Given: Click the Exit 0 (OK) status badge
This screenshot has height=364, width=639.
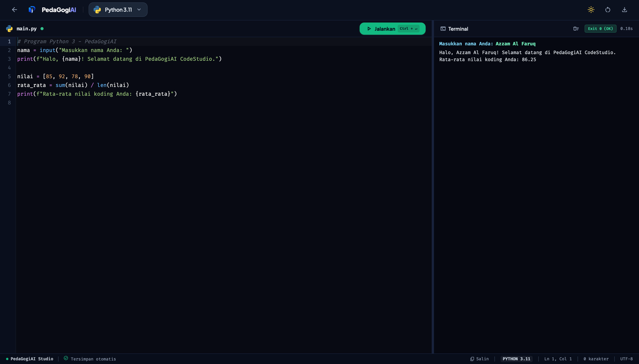Looking at the screenshot, I should click(x=600, y=29).
